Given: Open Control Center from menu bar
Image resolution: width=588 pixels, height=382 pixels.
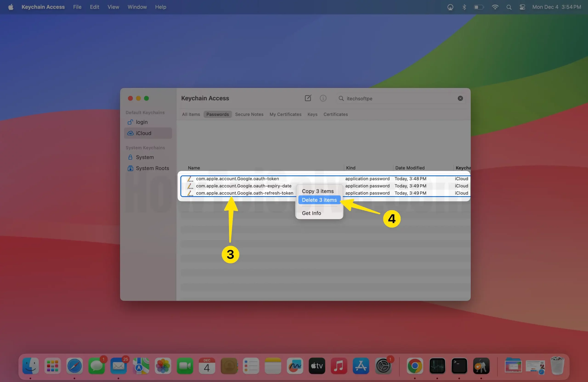Looking at the screenshot, I should coord(522,7).
